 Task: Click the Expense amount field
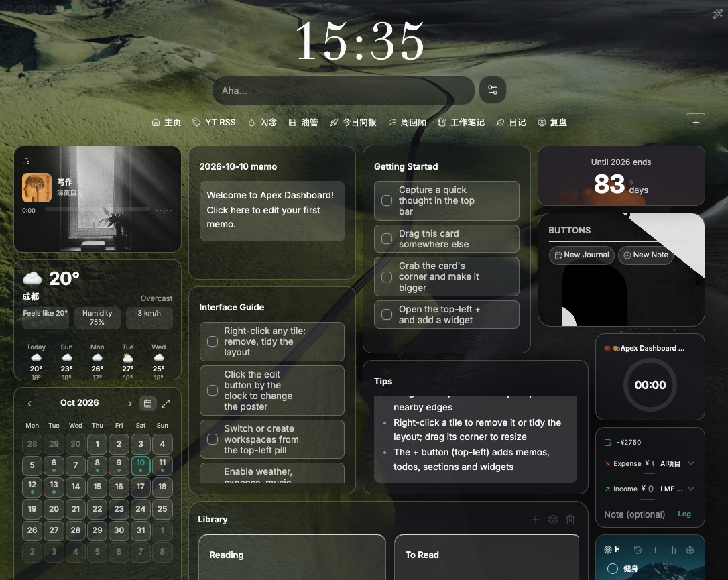(650, 463)
